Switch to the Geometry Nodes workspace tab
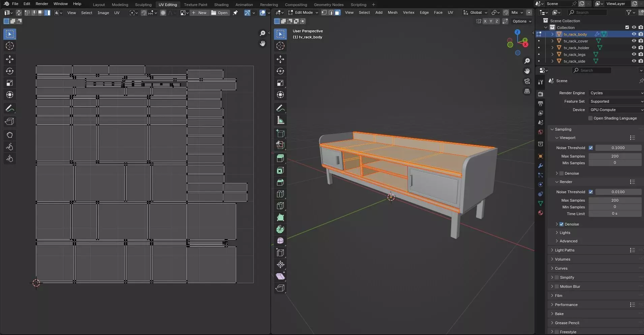This screenshot has width=644, height=335. point(329,4)
